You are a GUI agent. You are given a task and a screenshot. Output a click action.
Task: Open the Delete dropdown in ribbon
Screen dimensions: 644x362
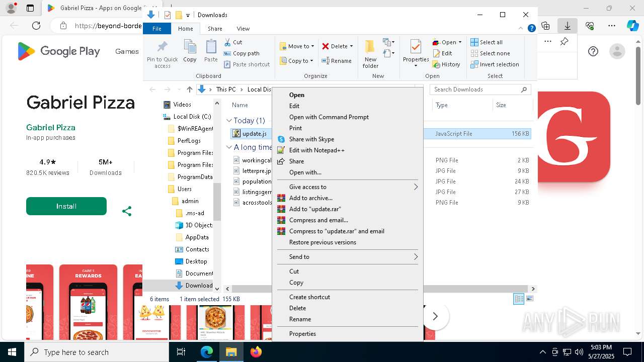[337, 46]
